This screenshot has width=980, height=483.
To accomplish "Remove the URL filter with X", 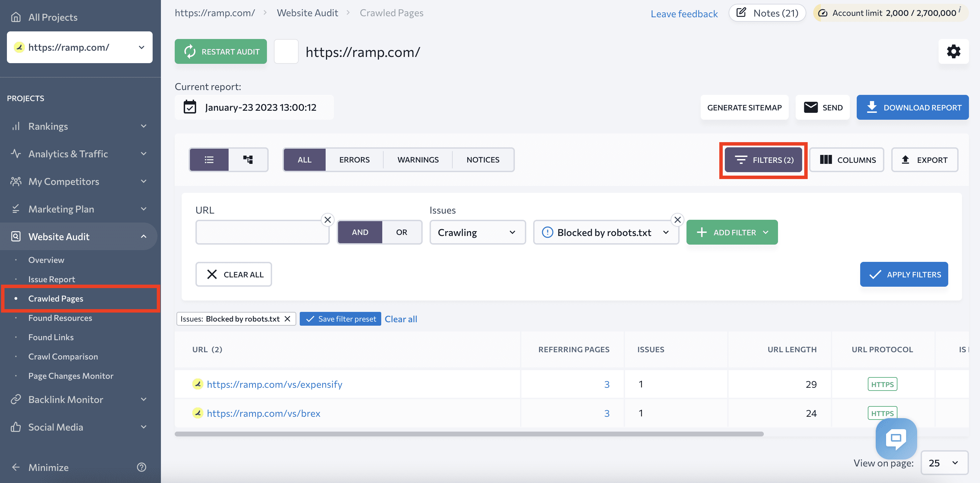I will click(328, 220).
